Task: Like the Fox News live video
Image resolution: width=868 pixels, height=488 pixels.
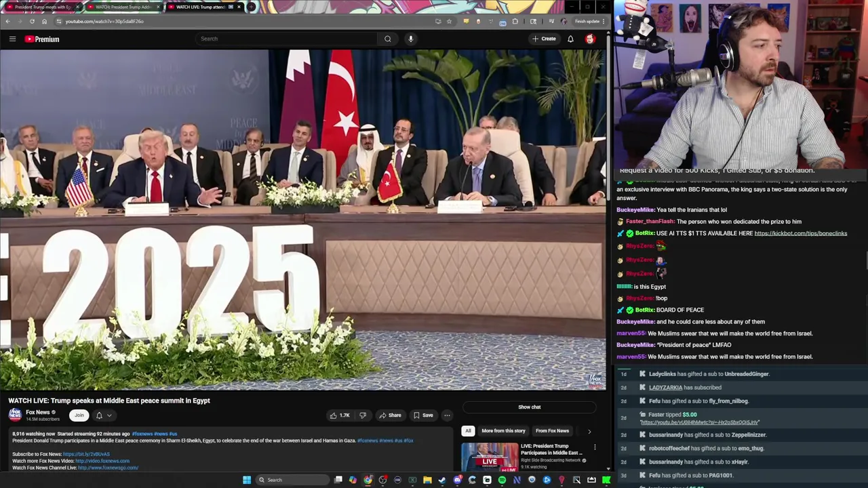Action: click(340, 415)
